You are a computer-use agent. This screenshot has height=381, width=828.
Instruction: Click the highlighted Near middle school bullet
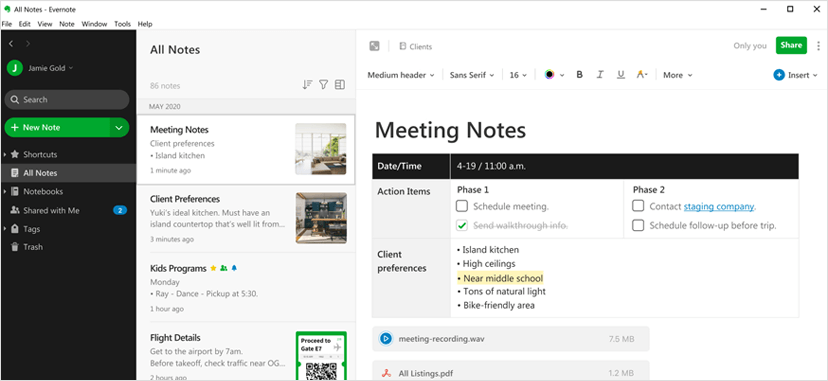pyautogui.click(x=500, y=278)
